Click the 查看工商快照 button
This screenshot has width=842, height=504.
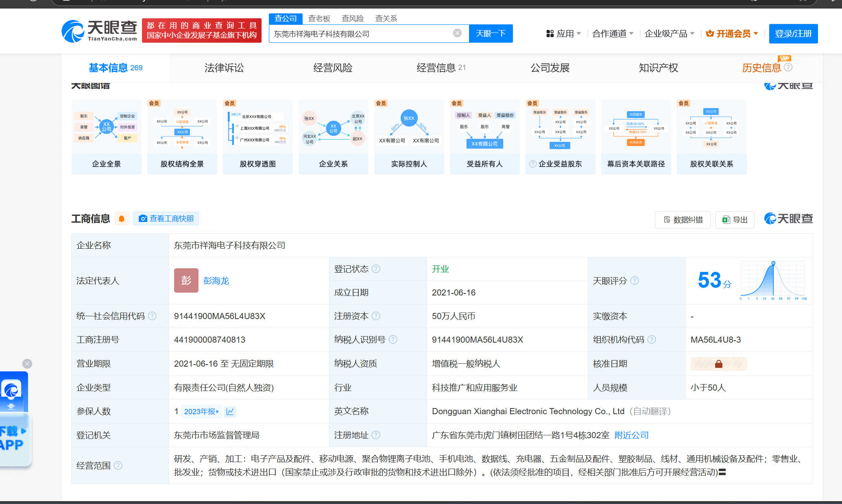pyautogui.click(x=166, y=219)
